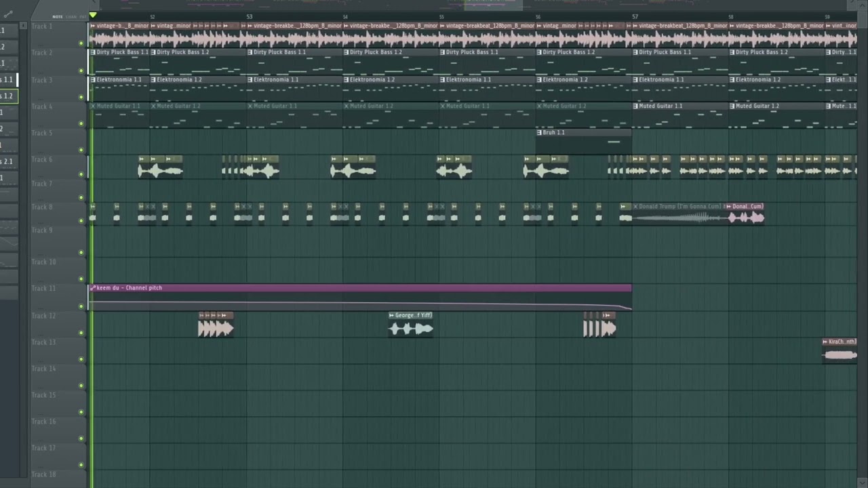Click pattern icon of Elektronomia 1.2 at bar 58

[732, 80]
